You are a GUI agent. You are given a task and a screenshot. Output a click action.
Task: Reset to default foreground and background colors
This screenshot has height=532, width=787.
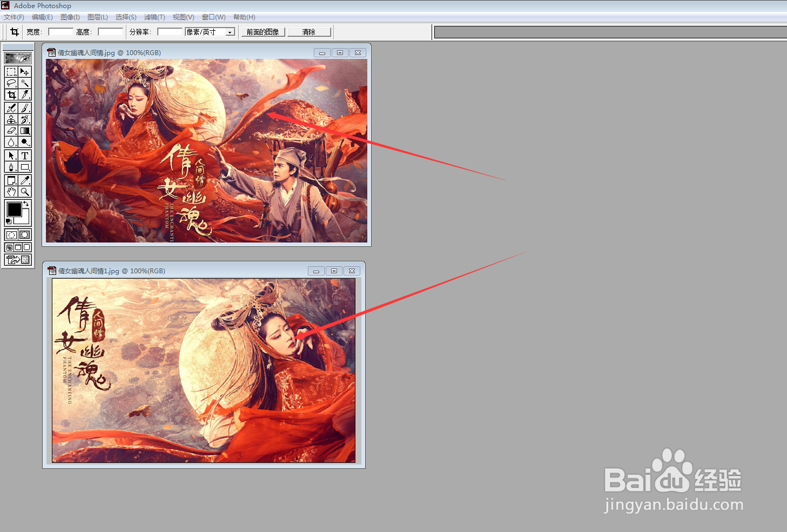tap(8, 221)
